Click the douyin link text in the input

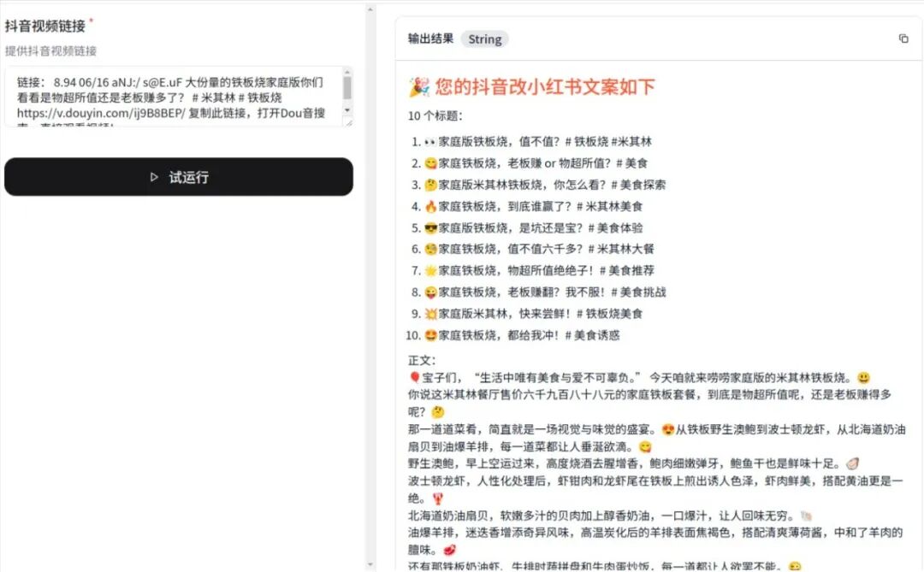[x=101, y=113]
